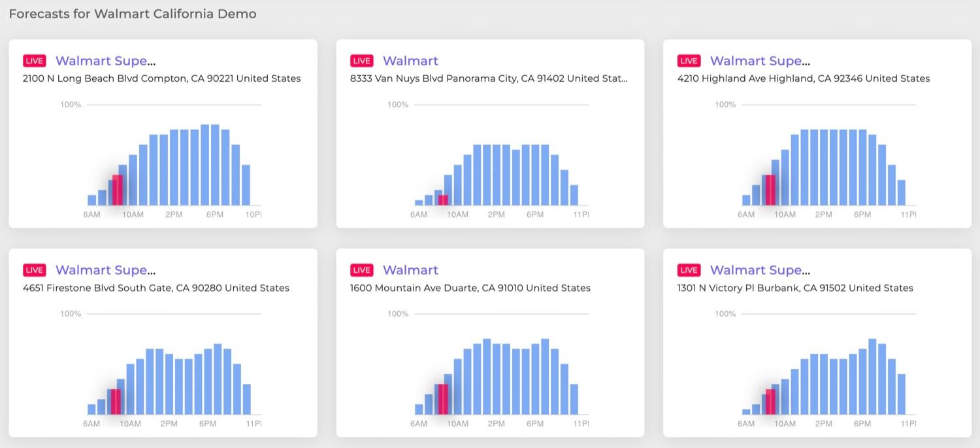
Task: Click the Forecasts for Walmart California Demo heading
Action: coord(133,14)
